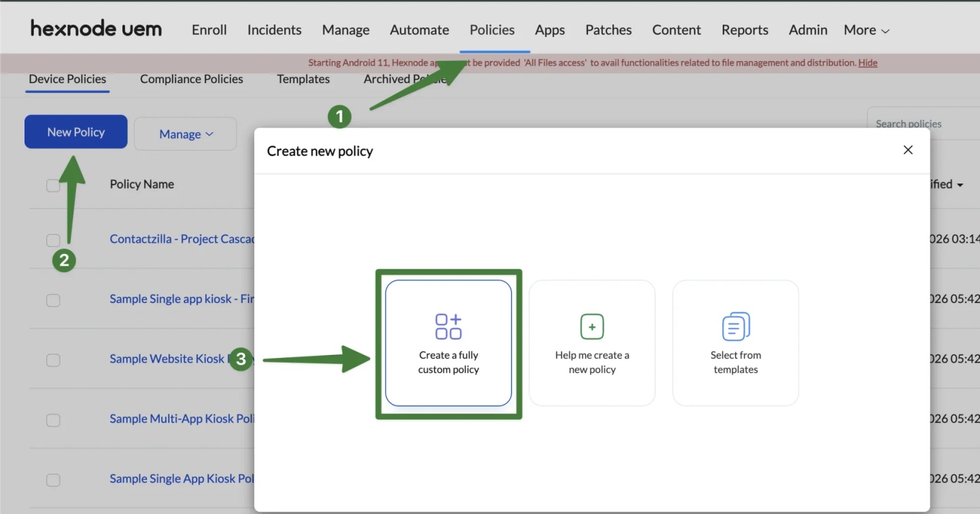Choose Select from templates card
The height and width of the screenshot is (514, 980).
[736, 343]
